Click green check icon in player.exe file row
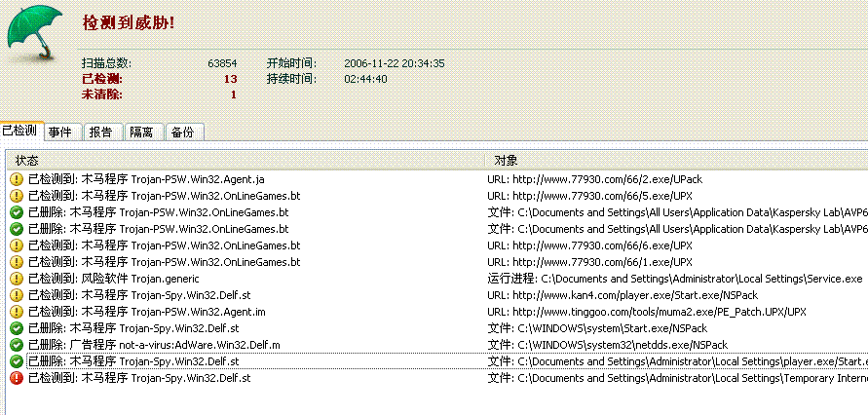Image resolution: width=868 pixels, height=415 pixels. [x=17, y=361]
